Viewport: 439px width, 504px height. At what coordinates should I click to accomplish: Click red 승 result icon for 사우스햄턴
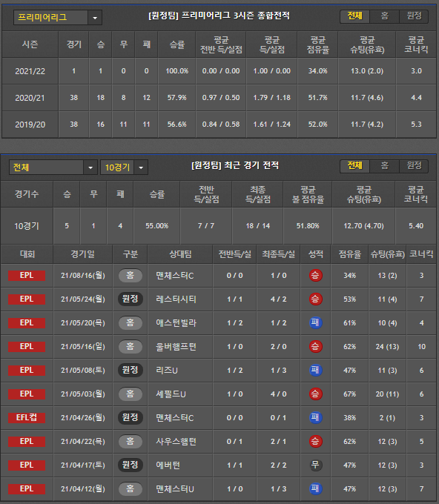(315, 441)
